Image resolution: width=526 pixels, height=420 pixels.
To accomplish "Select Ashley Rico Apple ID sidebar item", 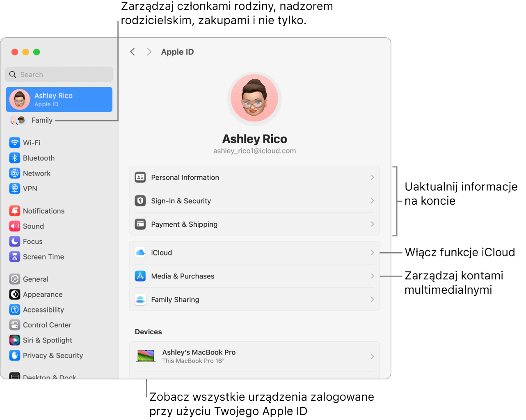I will tap(59, 99).
